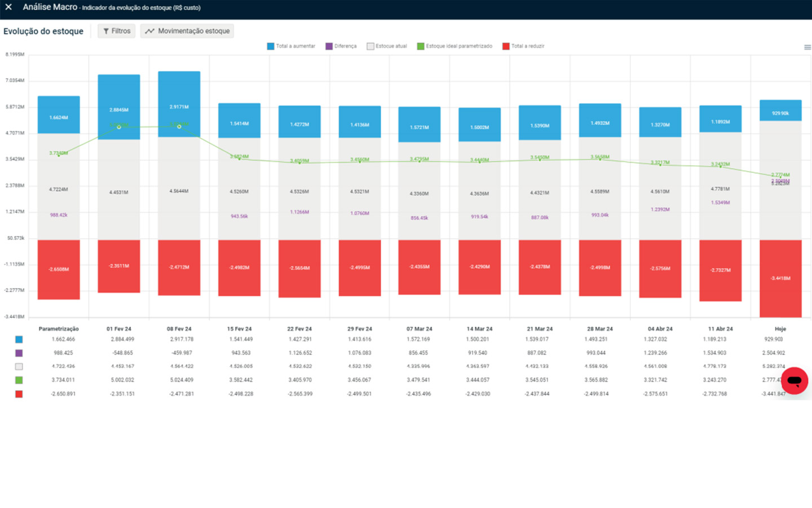Image resolution: width=812 pixels, height=508 pixels.
Task: Hide the 'Diferença' series via legend
Action: click(341, 46)
